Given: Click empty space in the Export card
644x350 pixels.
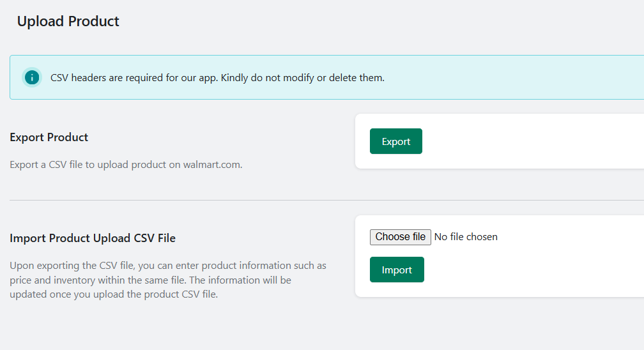Looking at the screenshot, I should coord(534,141).
